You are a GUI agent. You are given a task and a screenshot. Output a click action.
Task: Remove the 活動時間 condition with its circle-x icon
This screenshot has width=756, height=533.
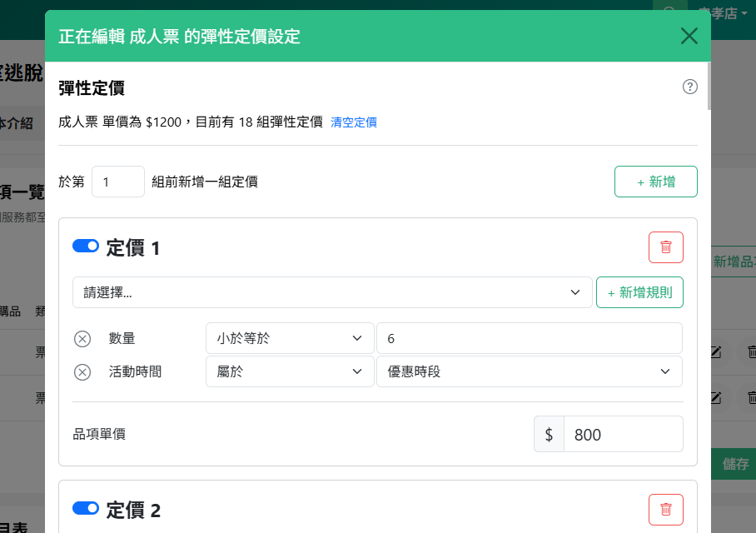coord(82,371)
